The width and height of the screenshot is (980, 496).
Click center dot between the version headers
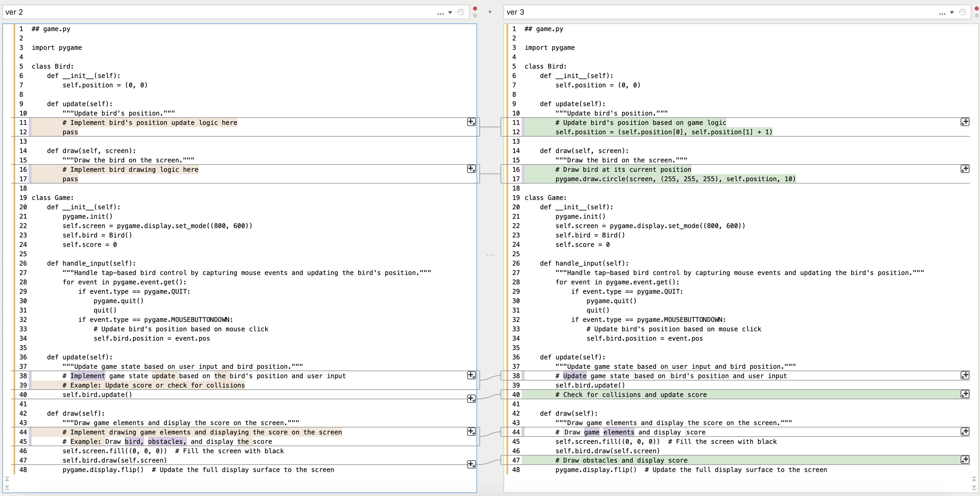coord(490,12)
